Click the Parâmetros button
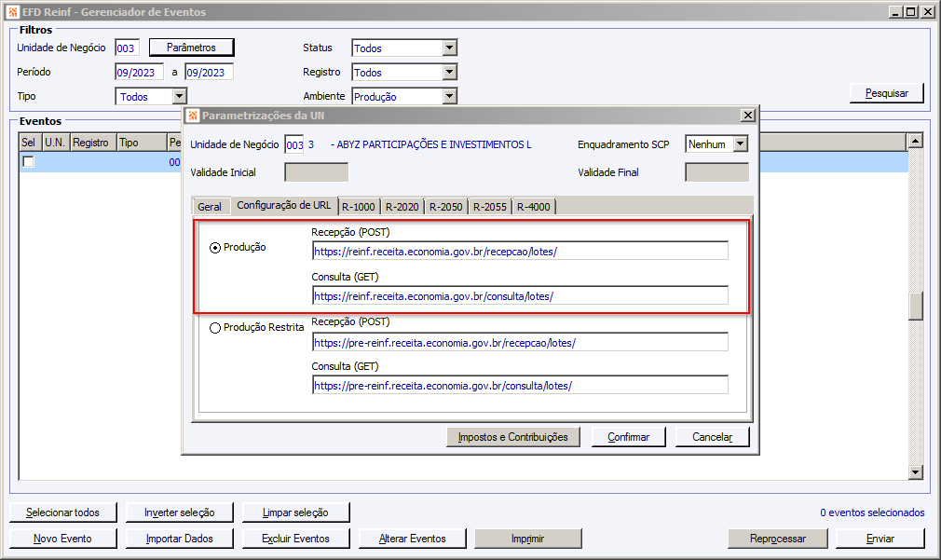Image resolution: width=941 pixels, height=560 pixels. 191,48
